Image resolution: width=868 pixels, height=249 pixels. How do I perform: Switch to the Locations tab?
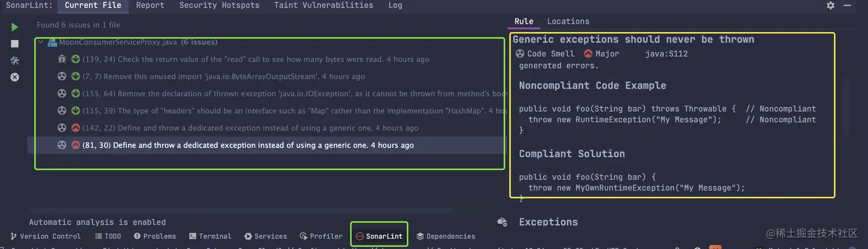tap(568, 21)
